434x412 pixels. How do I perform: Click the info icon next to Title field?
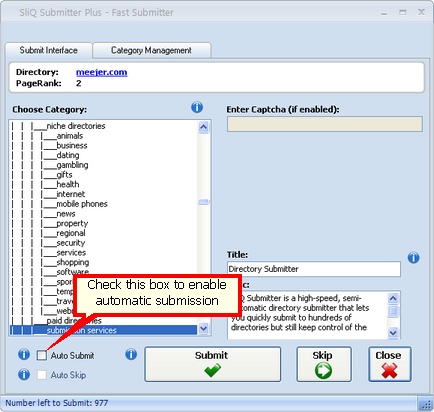click(414, 258)
